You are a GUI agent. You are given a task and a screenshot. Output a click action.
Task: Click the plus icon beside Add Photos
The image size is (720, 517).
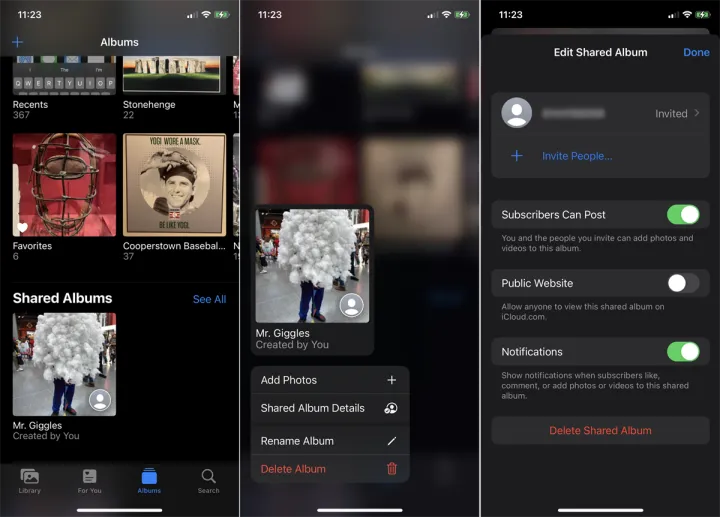pos(391,380)
